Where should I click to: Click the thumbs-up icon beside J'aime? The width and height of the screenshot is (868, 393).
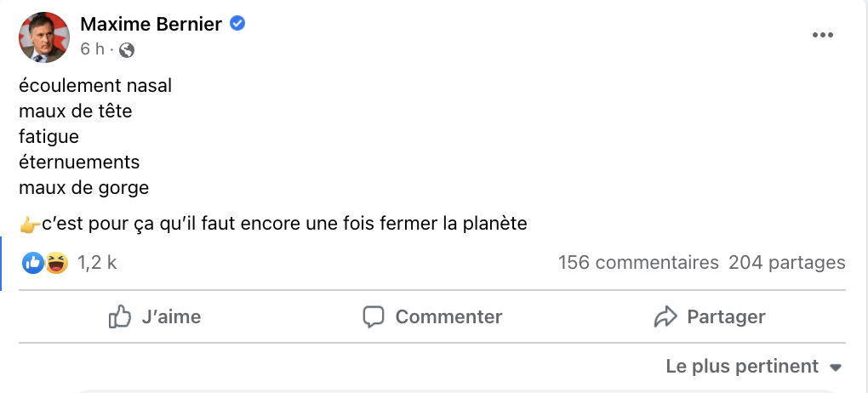point(120,317)
